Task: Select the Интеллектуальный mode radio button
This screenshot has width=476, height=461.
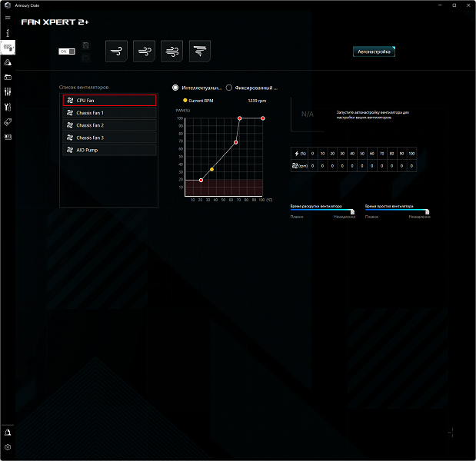Action: point(175,88)
